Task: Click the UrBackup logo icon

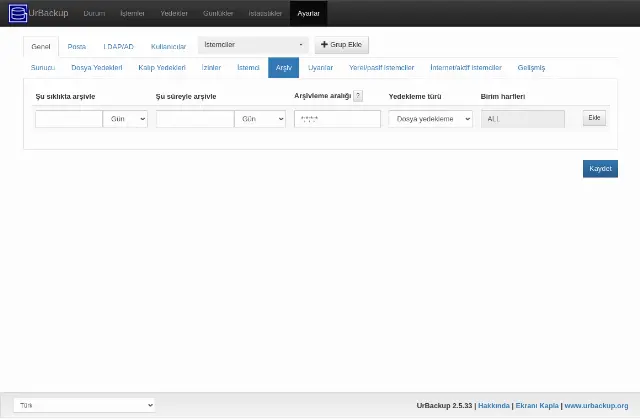Action: pyautogui.click(x=18, y=13)
